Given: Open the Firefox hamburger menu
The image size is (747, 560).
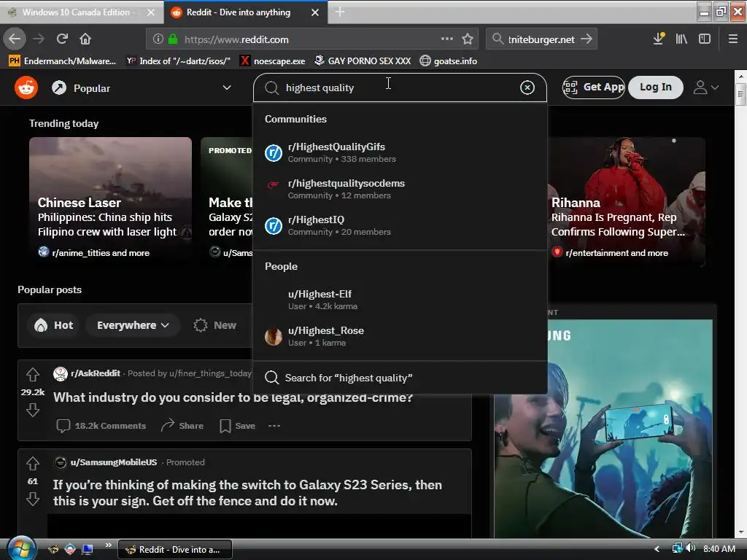Looking at the screenshot, I should [x=733, y=39].
